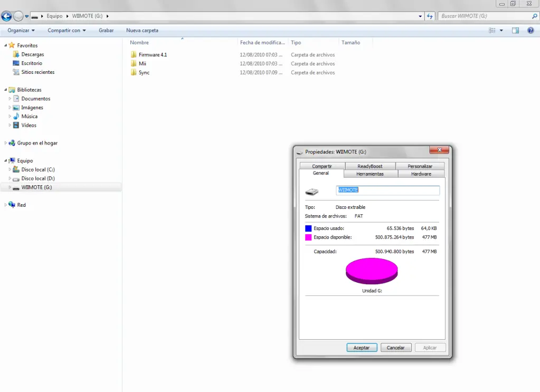Click the Vídeos library icon

pyautogui.click(x=16, y=125)
